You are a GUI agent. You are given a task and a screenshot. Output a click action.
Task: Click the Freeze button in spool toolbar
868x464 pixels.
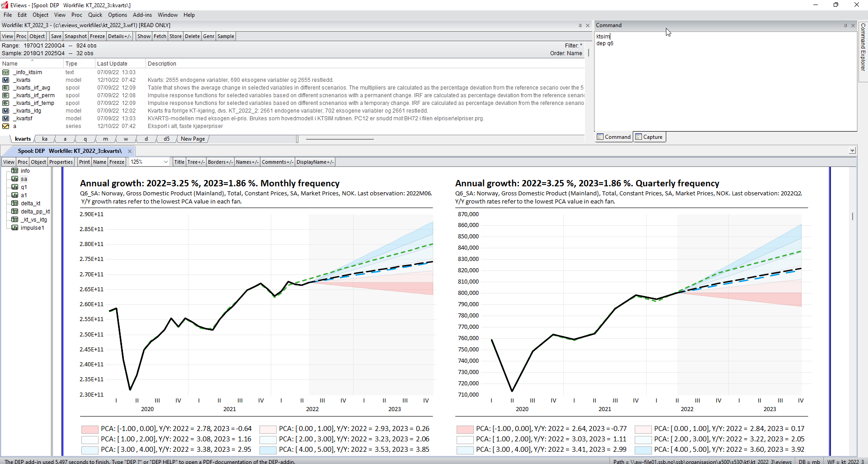[x=117, y=162]
